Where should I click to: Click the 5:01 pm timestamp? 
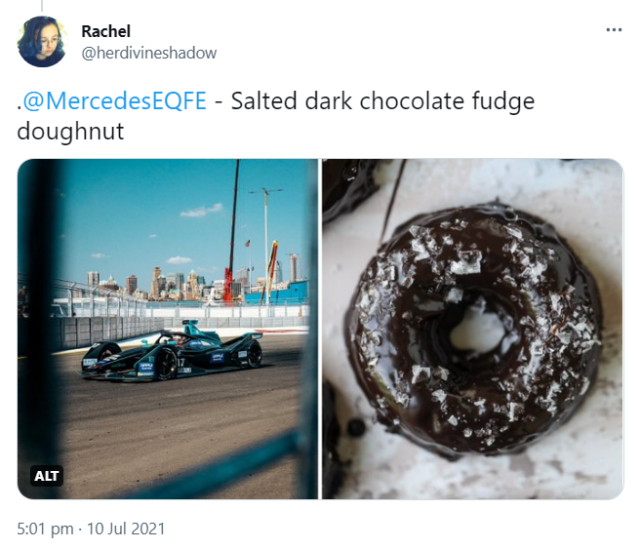46,528
